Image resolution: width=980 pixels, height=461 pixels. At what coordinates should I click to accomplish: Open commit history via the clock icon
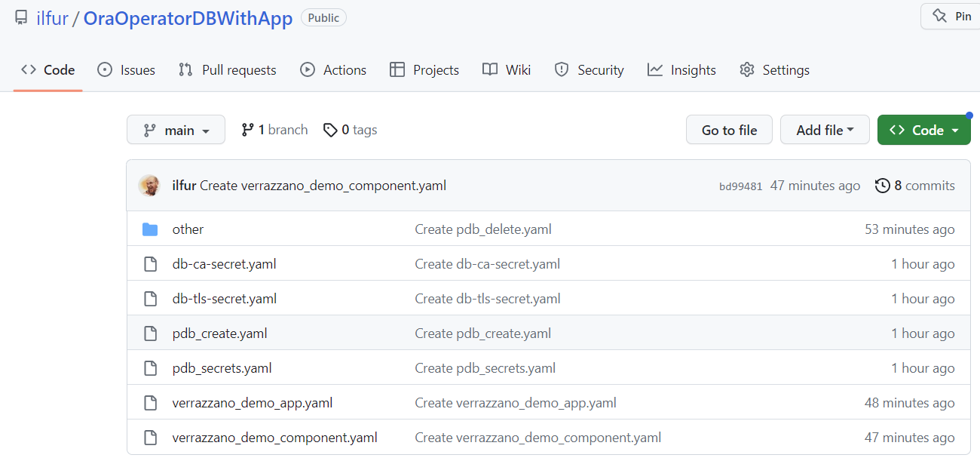coord(883,185)
